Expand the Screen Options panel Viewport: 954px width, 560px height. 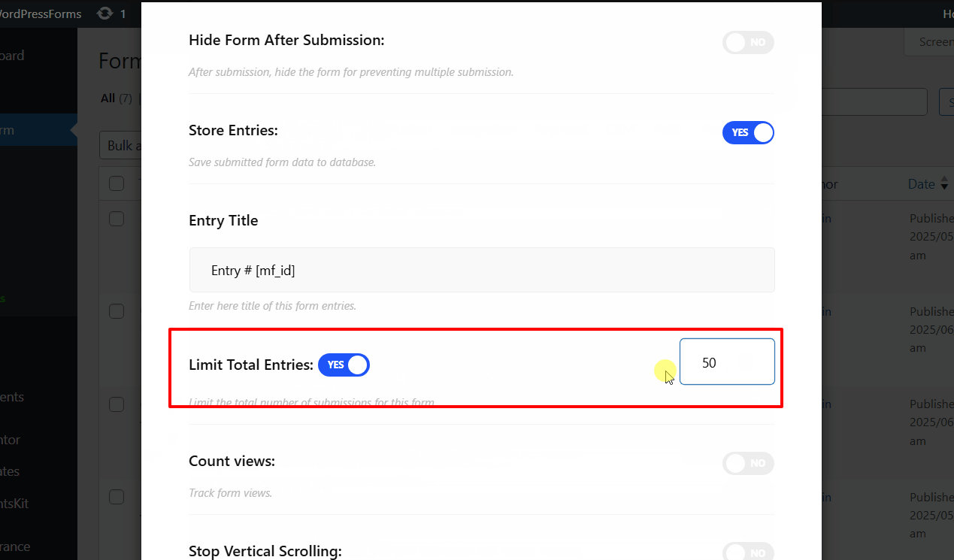pyautogui.click(x=932, y=41)
